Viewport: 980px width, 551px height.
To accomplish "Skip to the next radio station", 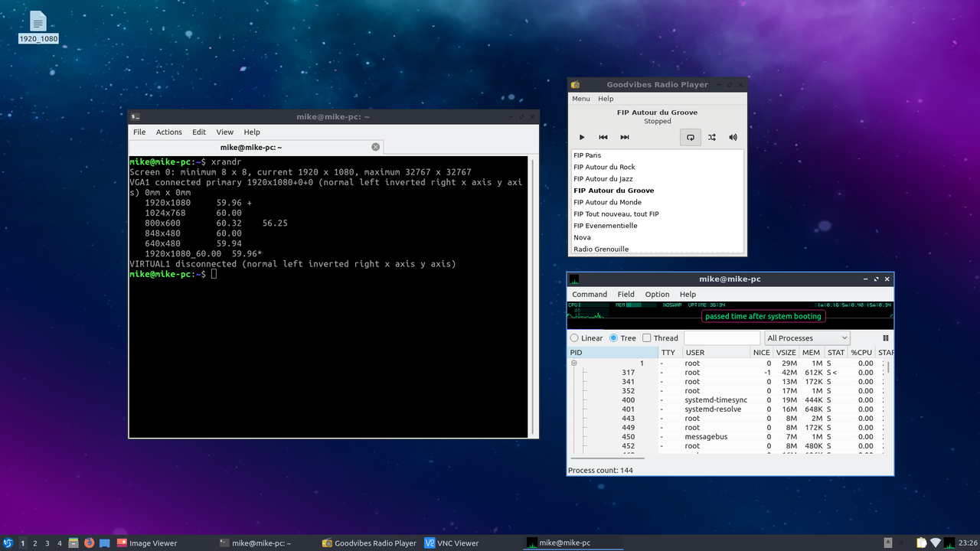I will [625, 137].
